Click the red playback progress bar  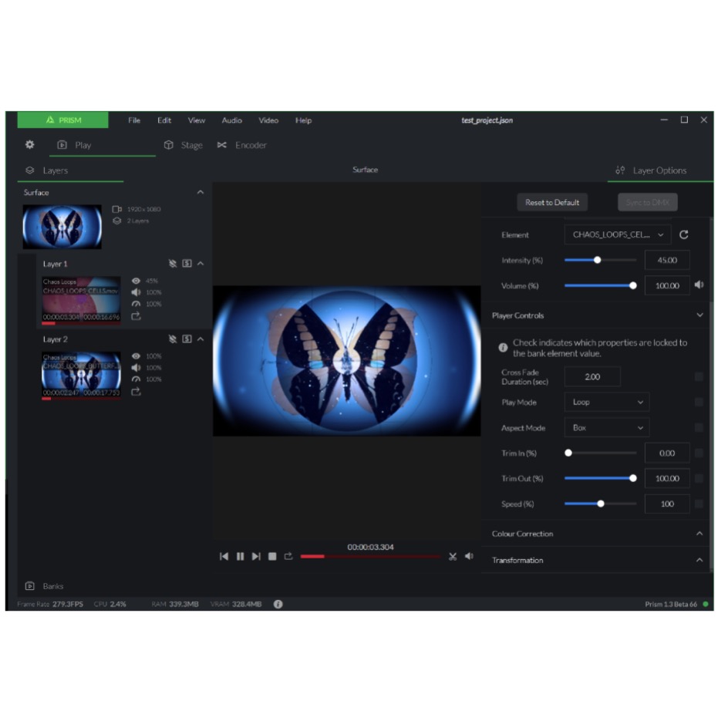click(x=370, y=557)
